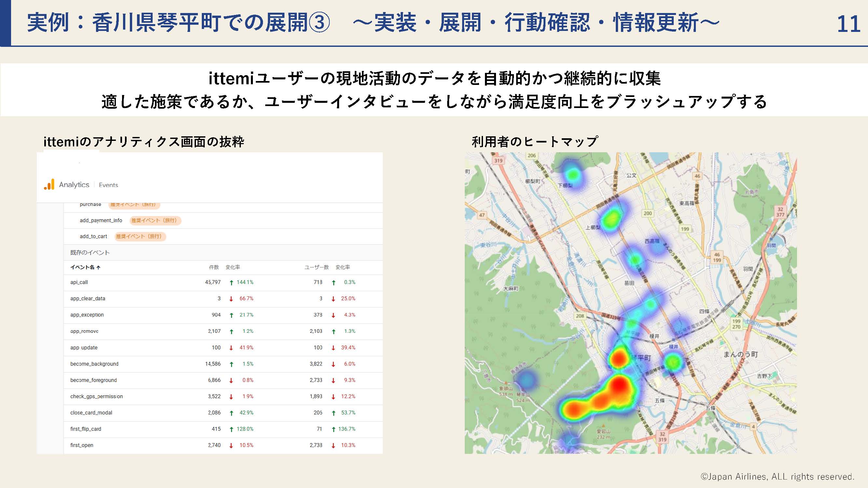Open the close_card_modal event row
The height and width of the screenshot is (488, 868).
pos(91,413)
